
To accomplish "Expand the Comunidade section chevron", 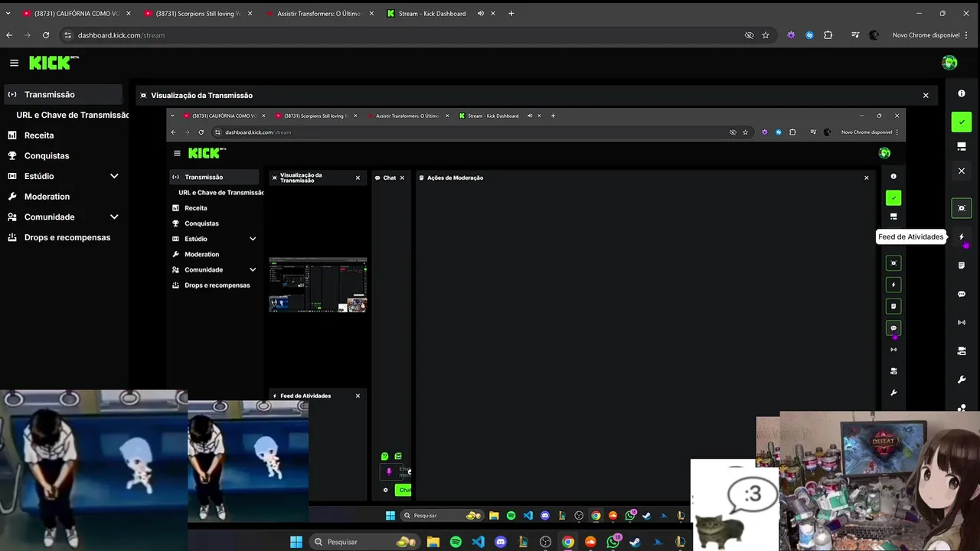I will point(114,217).
